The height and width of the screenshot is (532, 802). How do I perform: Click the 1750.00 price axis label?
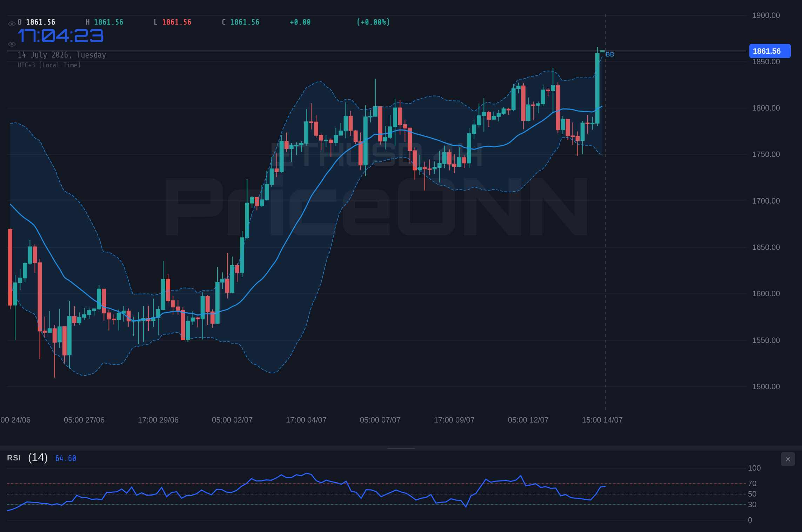(766, 154)
